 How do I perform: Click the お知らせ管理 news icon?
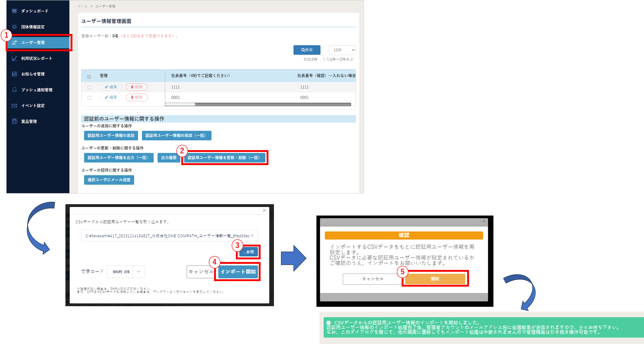(x=14, y=74)
